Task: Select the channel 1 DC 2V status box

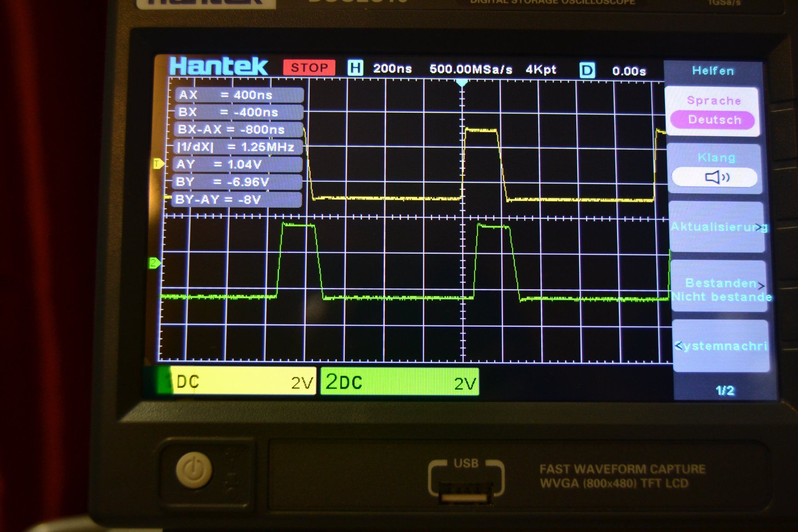Action: point(237,381)
